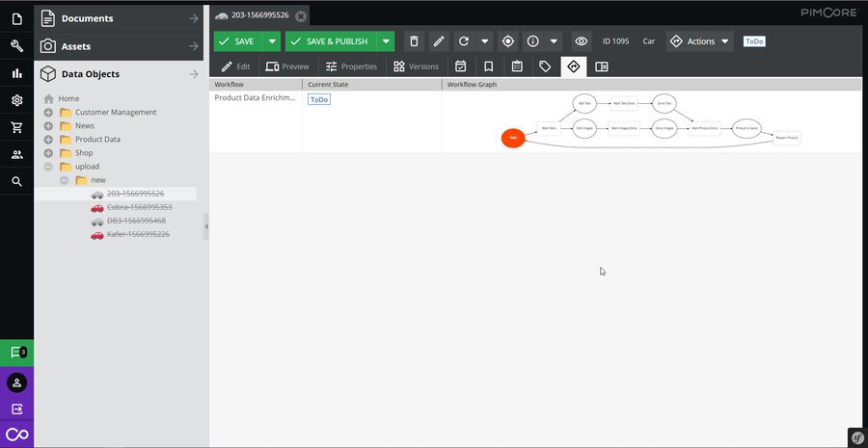Expand the Product Data folder
This screenshot has height=448, width=868.
48,140
